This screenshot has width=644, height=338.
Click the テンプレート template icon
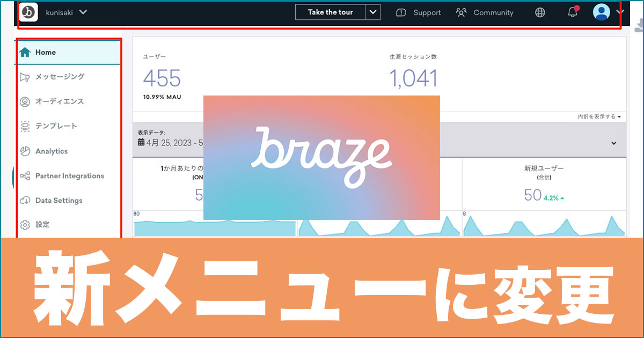(x=25, y=126)
